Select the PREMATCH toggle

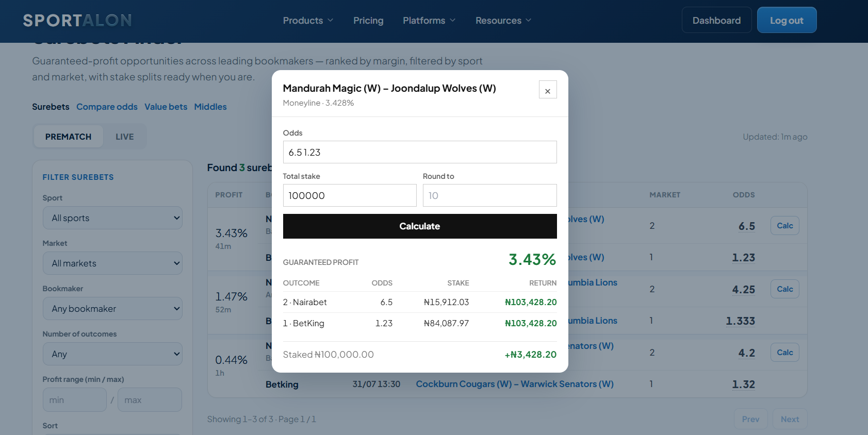68,137
